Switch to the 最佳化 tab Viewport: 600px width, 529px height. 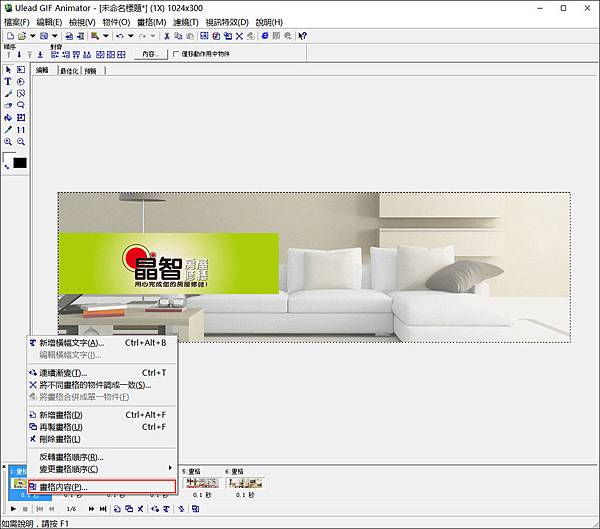click(x=70, y=71)
